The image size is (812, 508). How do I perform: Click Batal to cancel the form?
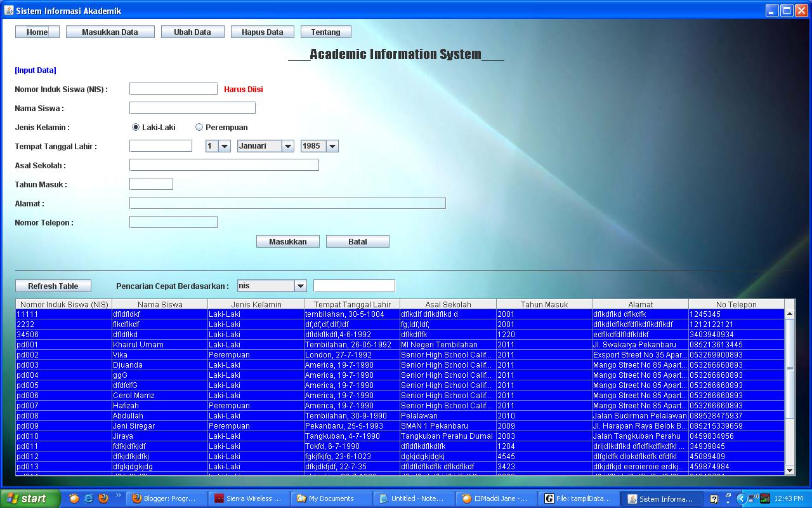[357, 241]
